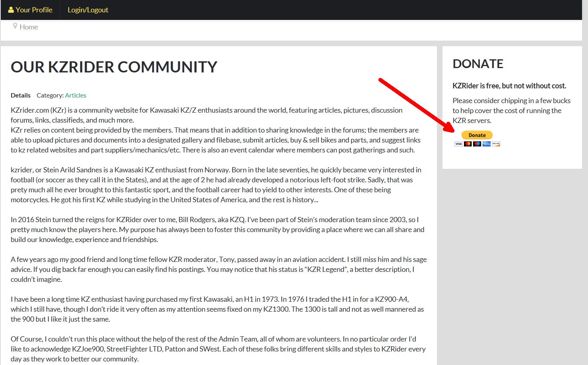Open the Your Profile menu item
Screen dimensions: 588x365
[x=30, y=10]
